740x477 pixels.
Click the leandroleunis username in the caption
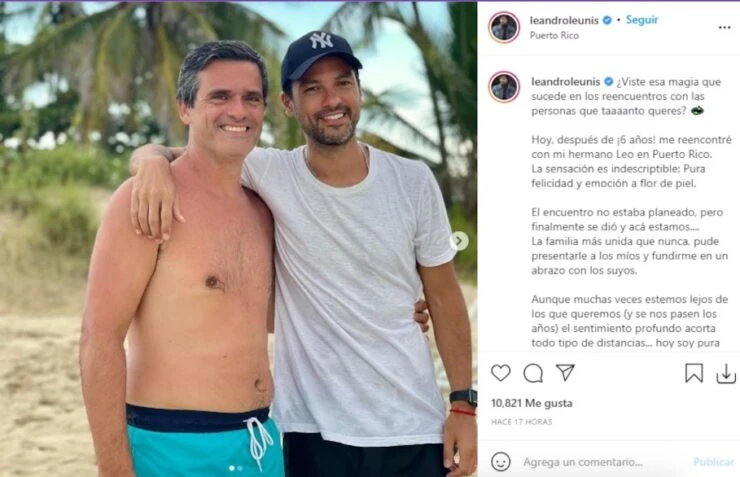pyautogui.click(x=564, y=81)
